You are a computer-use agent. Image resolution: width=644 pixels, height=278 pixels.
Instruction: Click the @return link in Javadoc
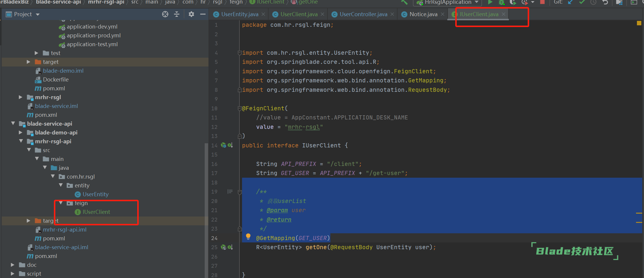pos(279,220)
